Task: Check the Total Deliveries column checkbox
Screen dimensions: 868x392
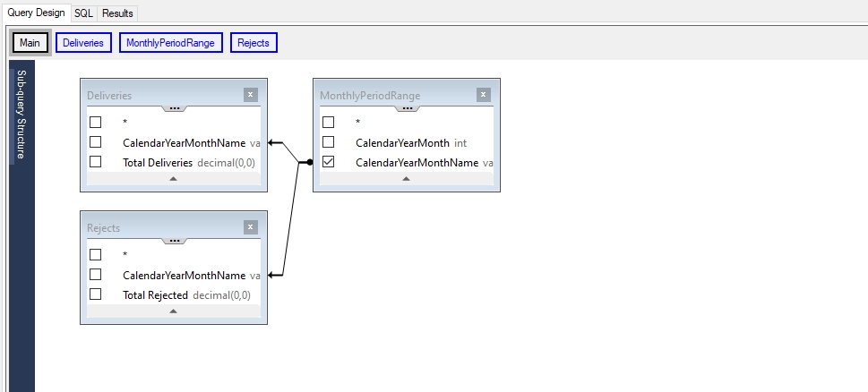Action: coord(96,162)
